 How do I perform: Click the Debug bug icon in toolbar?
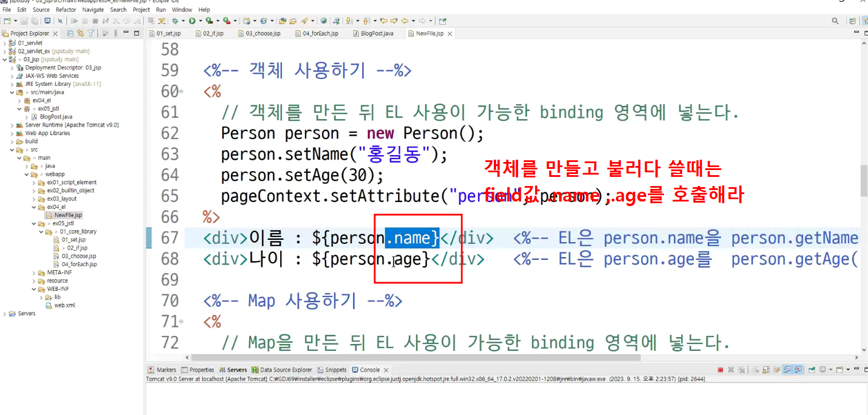pyautogui.click(x=175, y=21)
